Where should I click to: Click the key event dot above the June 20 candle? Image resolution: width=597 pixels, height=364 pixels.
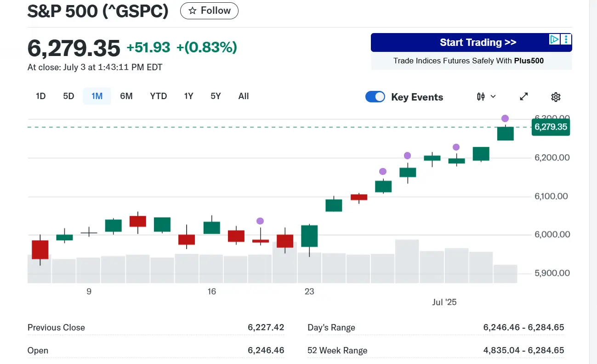click(260, 221)
